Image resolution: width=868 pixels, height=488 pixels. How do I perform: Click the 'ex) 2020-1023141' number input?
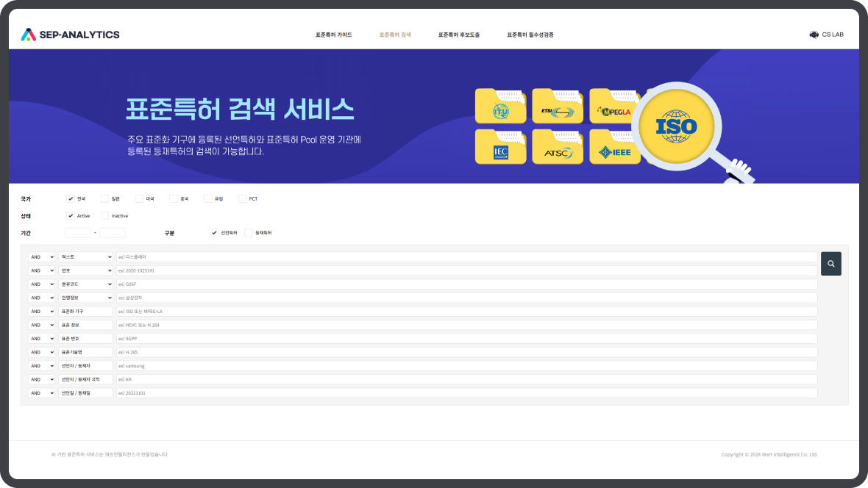[x=466, y=270]
